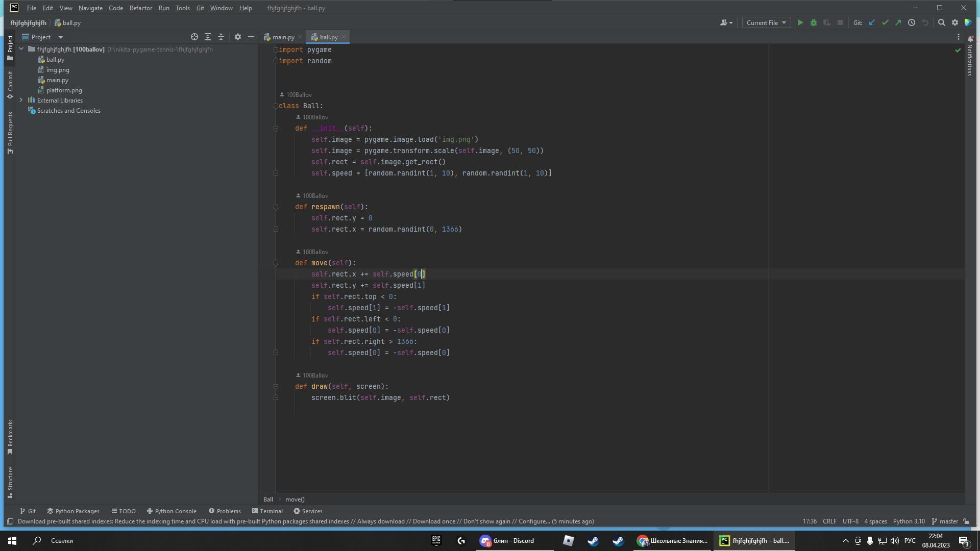Viewport: 980px width, 551px height.
Task: Collapse fhjfghjfghjfh project root folder
Action: (x=21, y=49)
